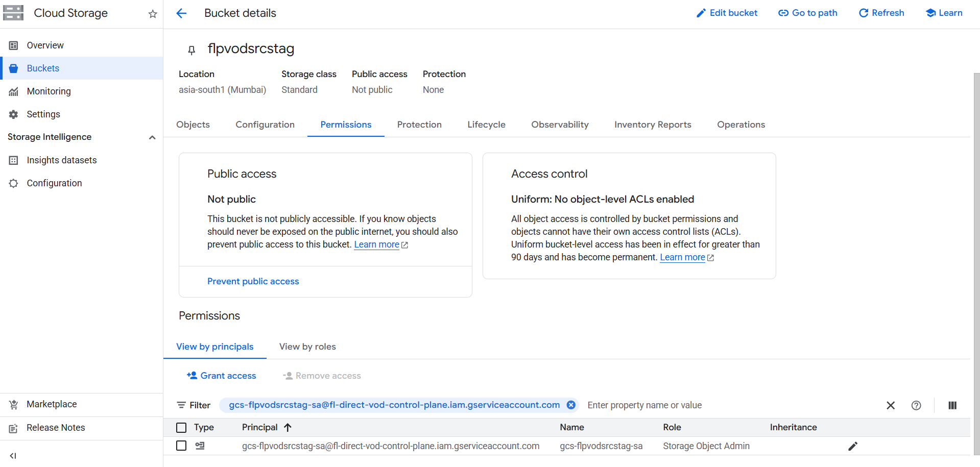Switch to the Configuration tab

point(265,125)
